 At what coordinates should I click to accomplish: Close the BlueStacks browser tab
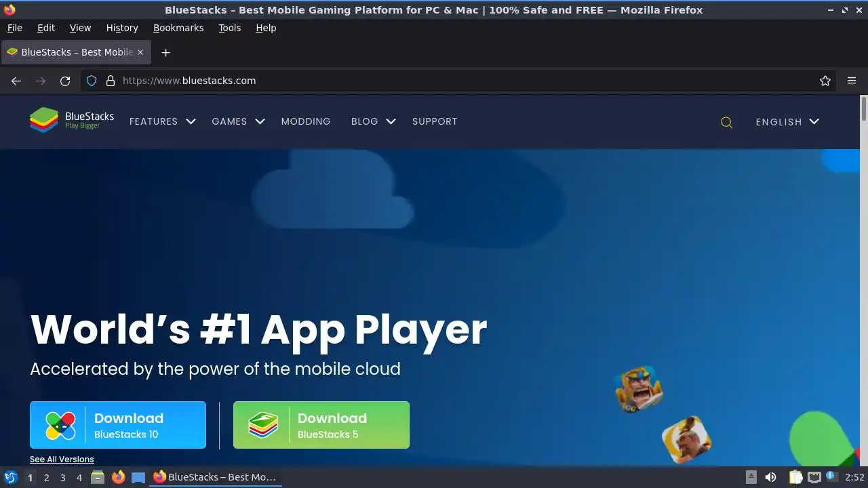(x=140, y=52)
